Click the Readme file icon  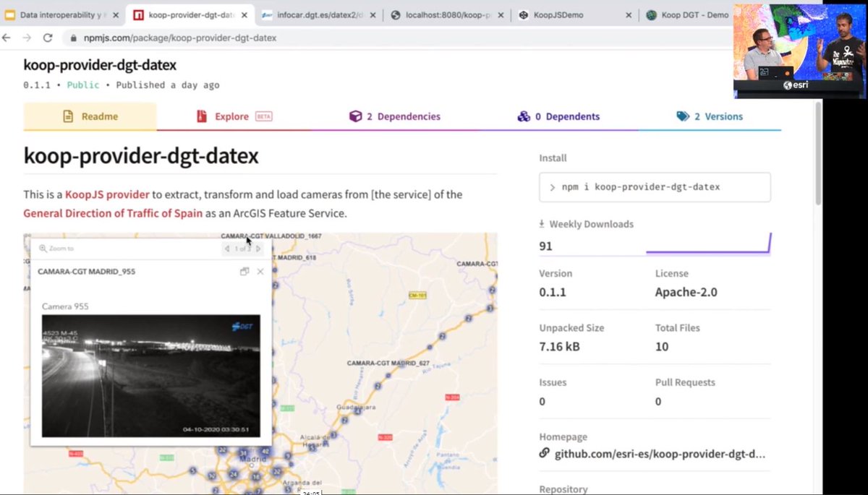click(x=68, y=116)
